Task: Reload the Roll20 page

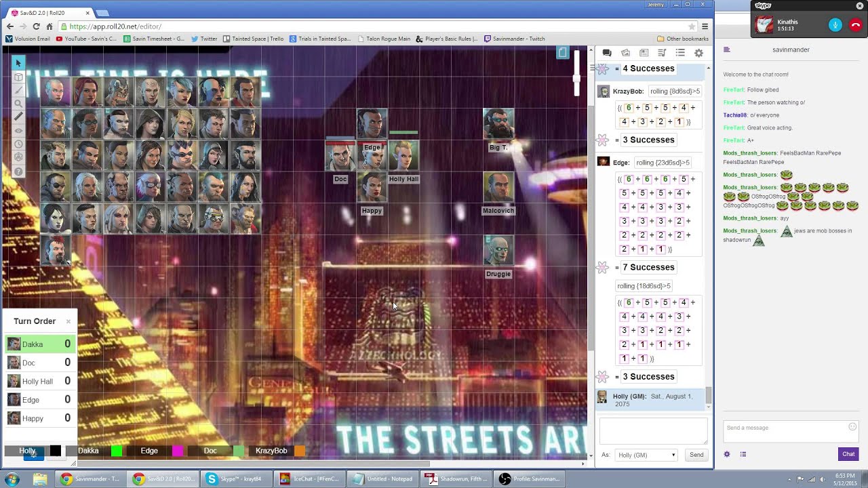Action: [36, 26]
